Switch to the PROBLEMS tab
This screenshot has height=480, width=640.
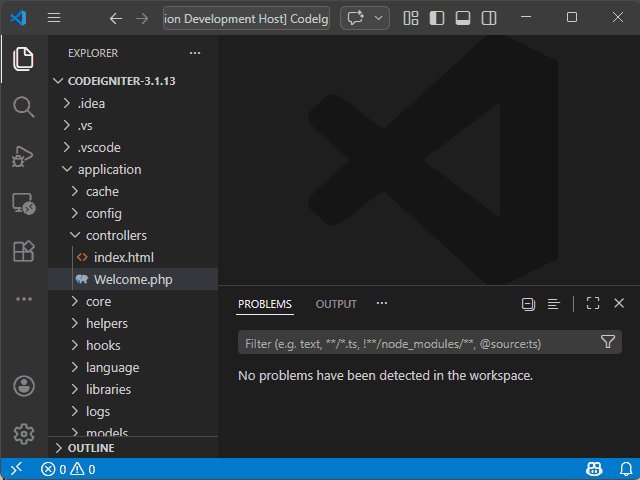265,304
